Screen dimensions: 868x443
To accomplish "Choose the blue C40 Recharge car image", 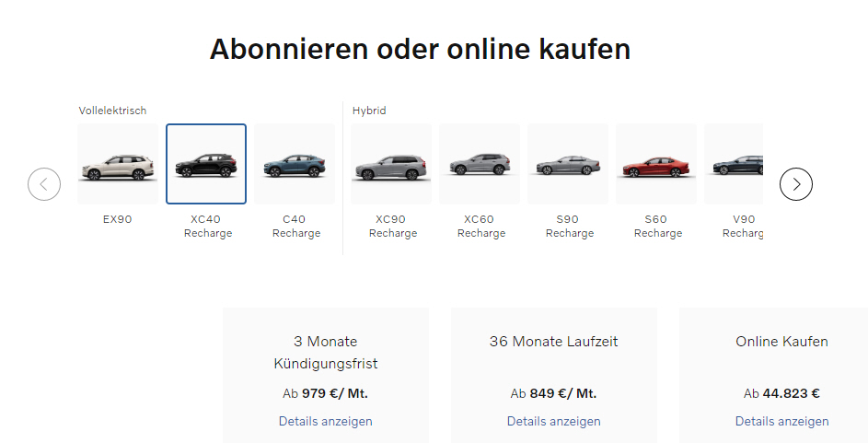I will pyautogui.click(x=295, y=165).
